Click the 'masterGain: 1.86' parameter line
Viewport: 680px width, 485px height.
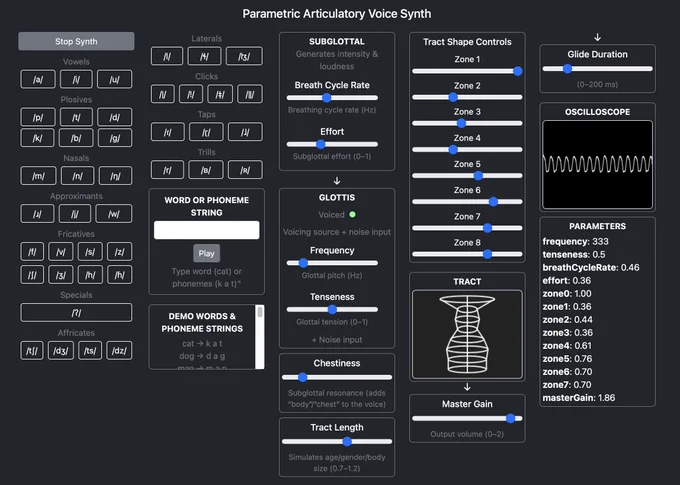click(579, 398)
